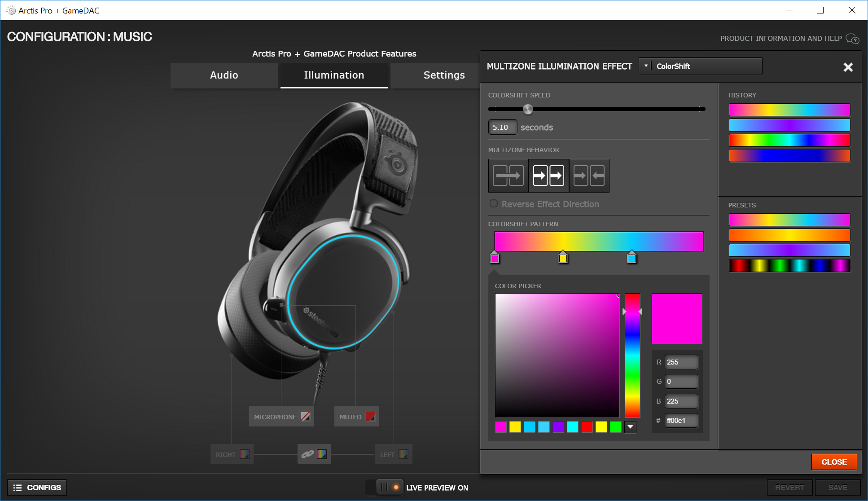The image size is (868, 501).
Task: Click the Microphone indicator icon
Action: (x=307, y=417)
